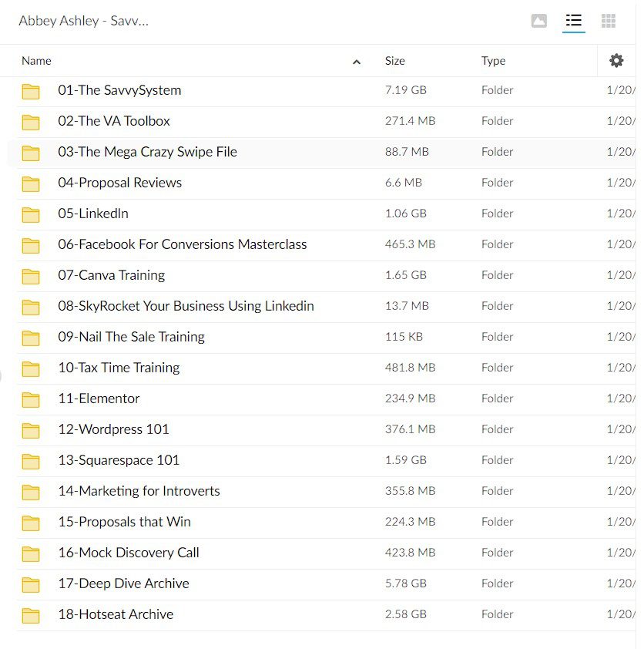This screenshot has height=649, width=644.
Task: Click folder icon for 03-The Mega Crazy Swipe File
Action: pos(31,153)
